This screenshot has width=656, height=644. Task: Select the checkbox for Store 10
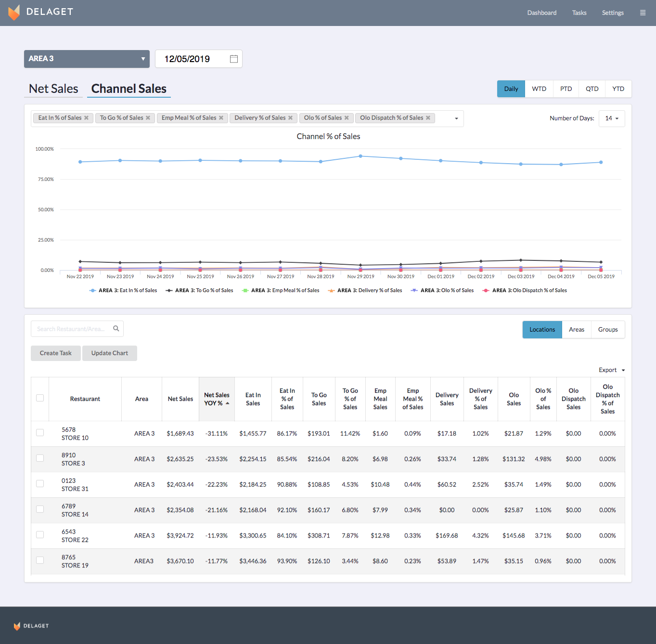pos(40,433)
